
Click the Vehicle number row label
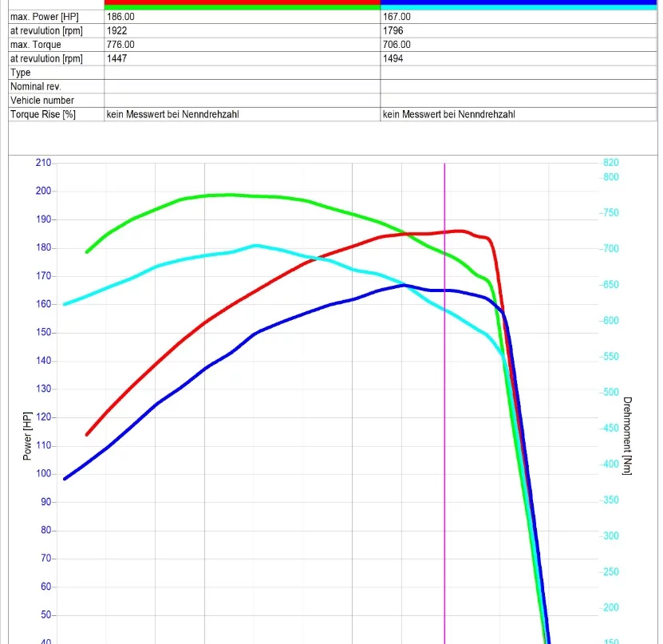[42, 101]
